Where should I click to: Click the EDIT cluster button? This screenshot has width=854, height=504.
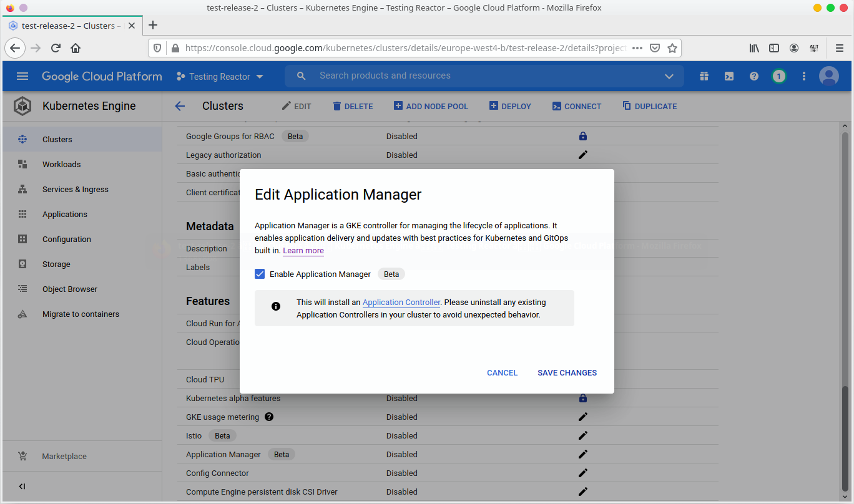[x=296, y=106]
